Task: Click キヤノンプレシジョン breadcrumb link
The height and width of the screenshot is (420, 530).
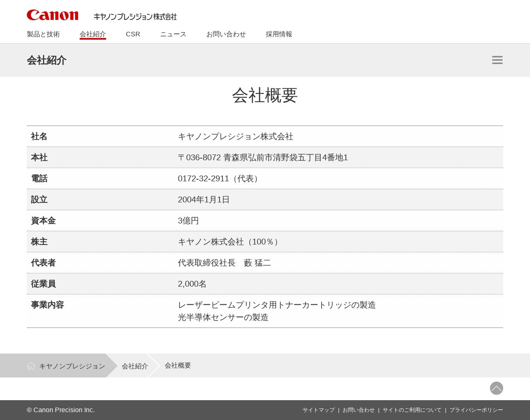Action: point(72,366)
